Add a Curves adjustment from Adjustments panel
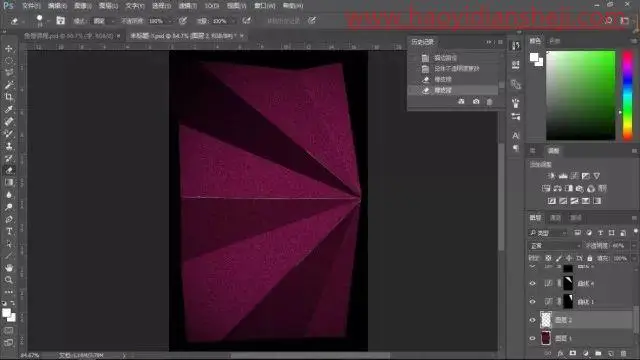Image resolution: width=640 pixels, height=360 pixels. [574, 176]
